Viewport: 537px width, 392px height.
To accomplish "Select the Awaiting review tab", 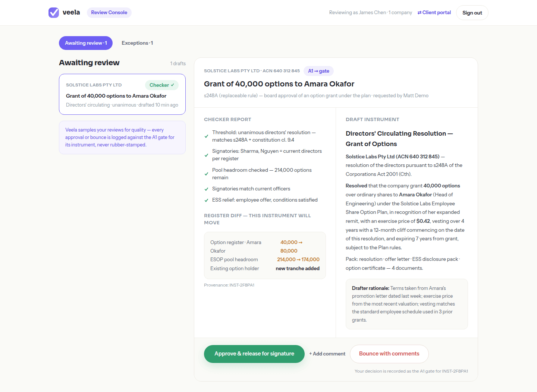I will coord(86,43).
